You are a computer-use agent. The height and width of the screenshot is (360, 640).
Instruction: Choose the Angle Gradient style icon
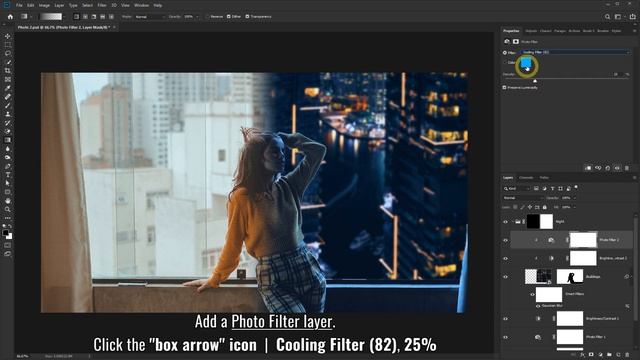point(94,17)
